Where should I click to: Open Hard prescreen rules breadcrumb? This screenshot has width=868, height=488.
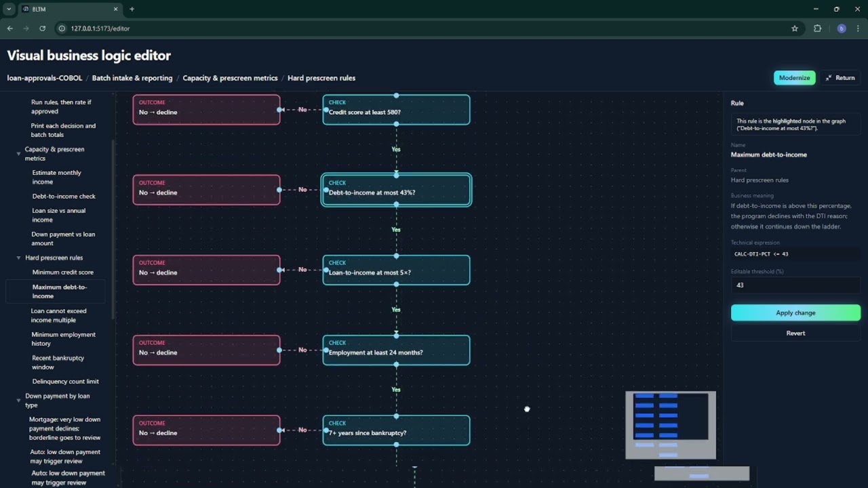click(321, 78)
